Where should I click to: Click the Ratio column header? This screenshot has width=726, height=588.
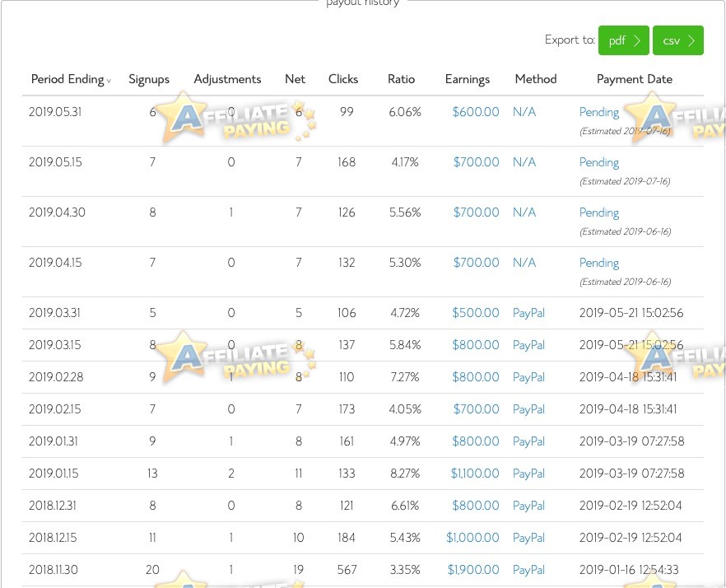(401, 79)
